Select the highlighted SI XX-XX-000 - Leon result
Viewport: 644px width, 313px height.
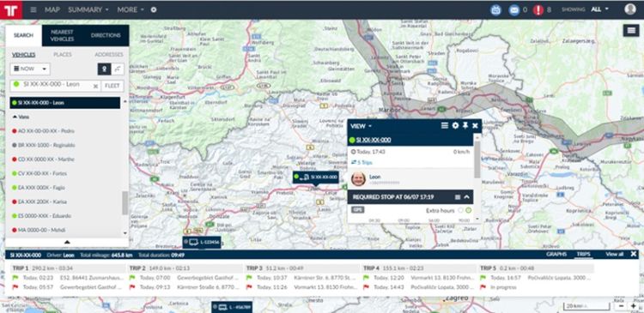[65, 103]
